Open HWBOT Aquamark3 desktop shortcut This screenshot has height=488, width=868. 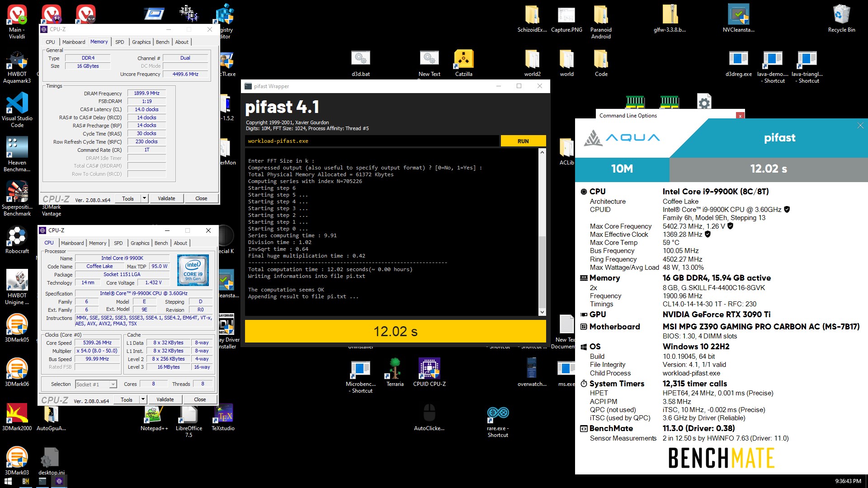coord(17,66)
